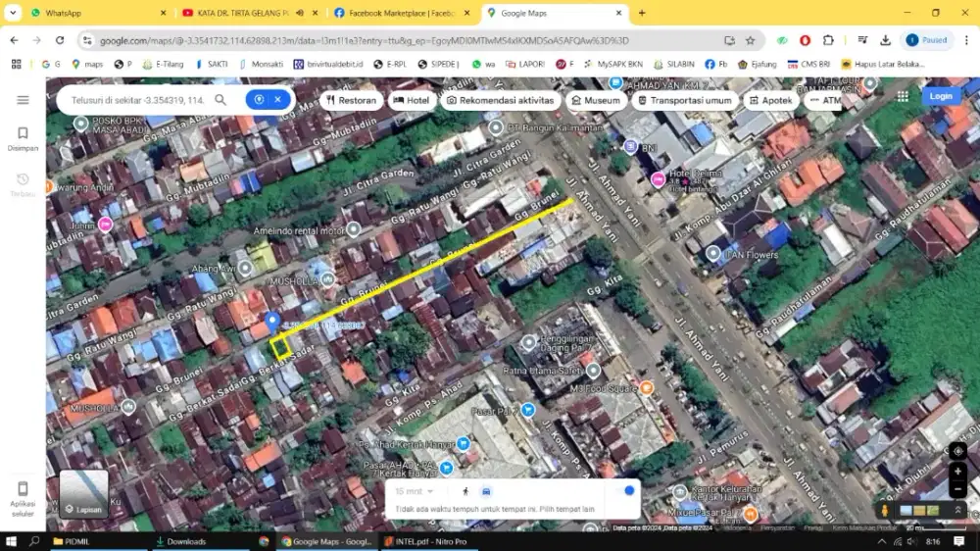The image size is (980, 551).
Task: Open the Terbaru recent places panel
Action: 23,185
